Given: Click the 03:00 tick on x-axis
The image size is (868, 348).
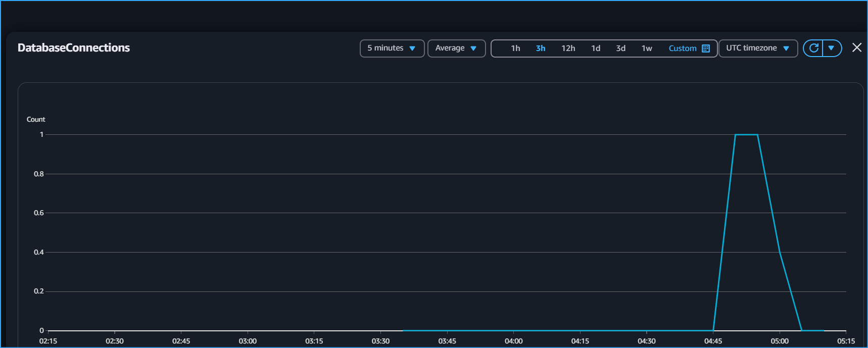Looking at the screenshot, I should pyautogui.click(x=248, y=341).
